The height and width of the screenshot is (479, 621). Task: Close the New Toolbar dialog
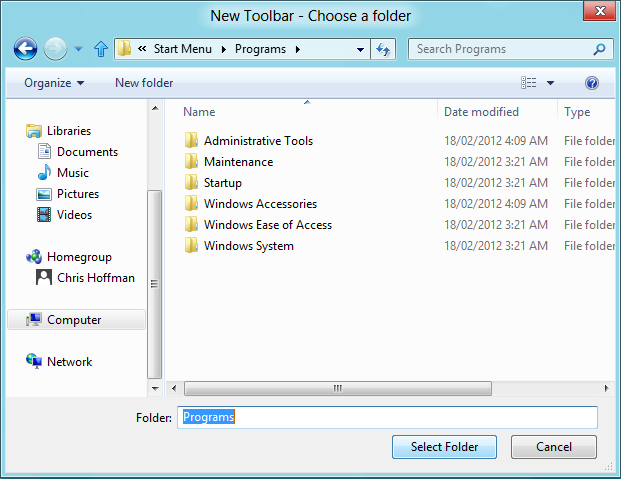(x=600, y=11)
